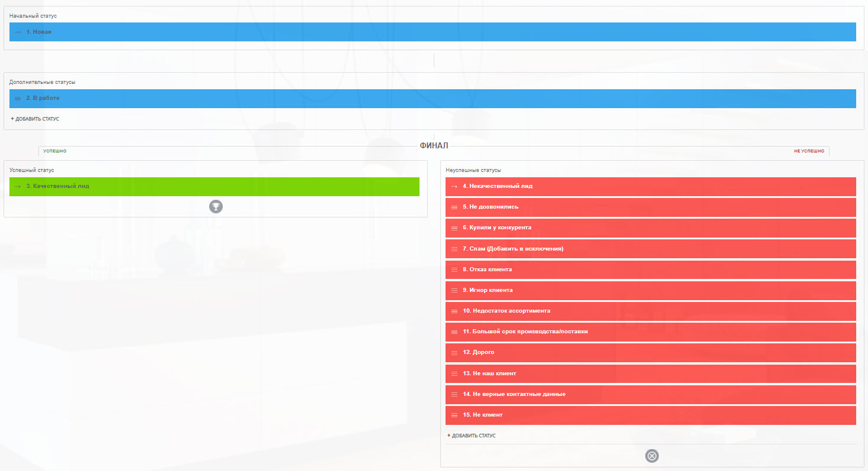Click the drag handle of '7. Спам (Добавить в исключения)'
This screenshot has height=471, width=868.
(454, 249)
